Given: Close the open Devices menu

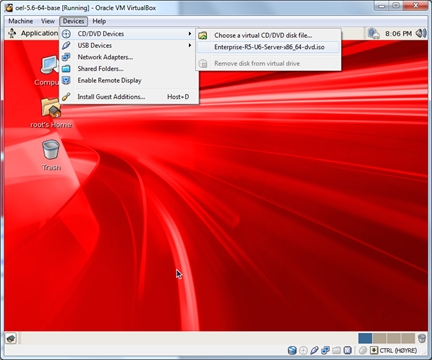Looking at the screenshot, I should coord(73,21).
